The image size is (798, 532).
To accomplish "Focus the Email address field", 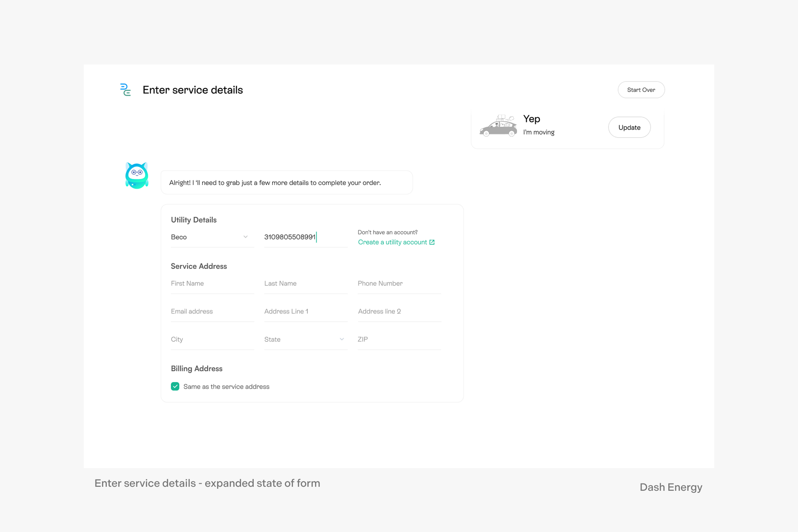I will pyautogui.click(x=212, y=312).
